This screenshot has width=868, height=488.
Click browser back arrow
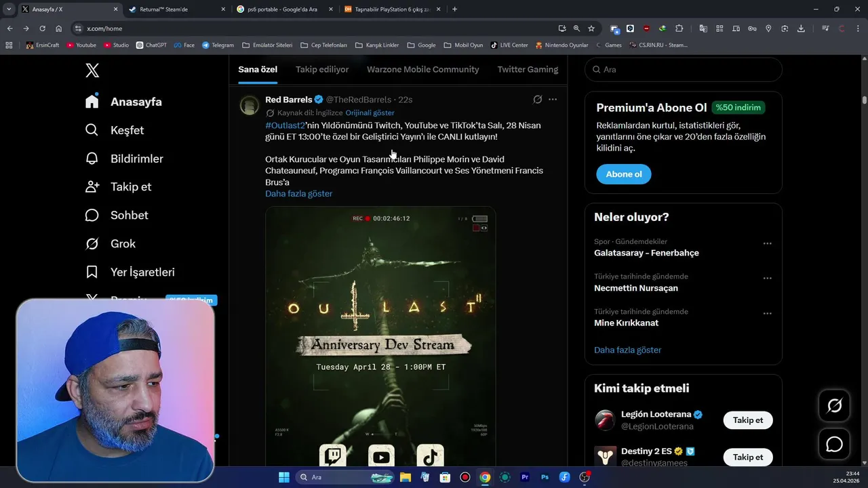click(x=9, y=28)
